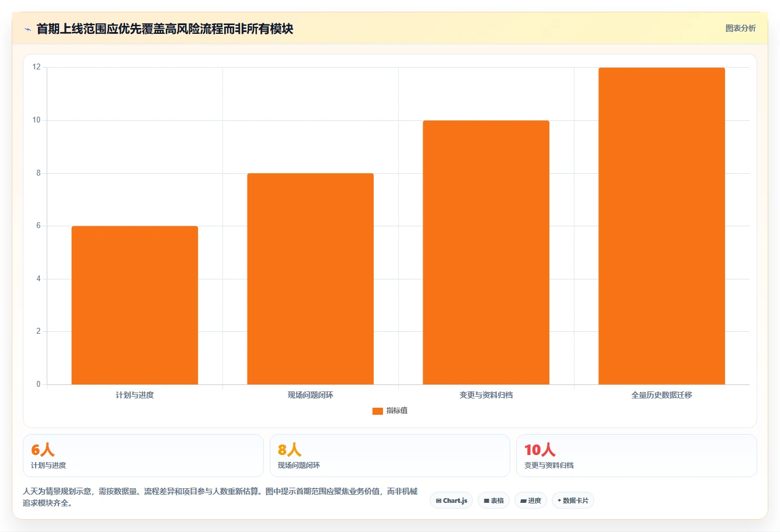Click the y-axis value 8
780x532 pixels.
click(39, 173)
